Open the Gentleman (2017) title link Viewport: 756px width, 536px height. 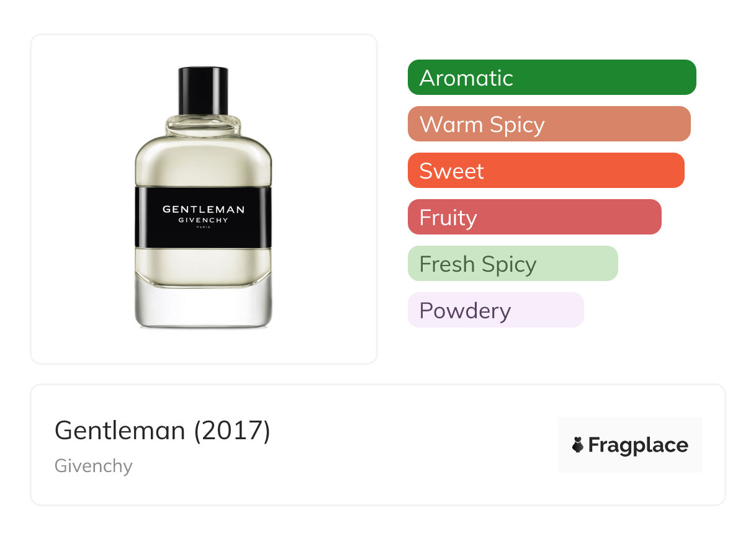pyautogui.click(x=163, y=430)
